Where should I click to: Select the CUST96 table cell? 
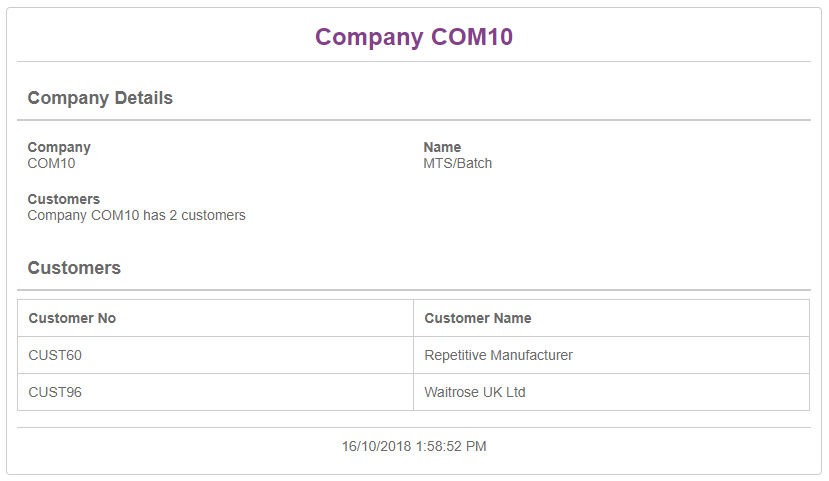[x=55, y=392]
